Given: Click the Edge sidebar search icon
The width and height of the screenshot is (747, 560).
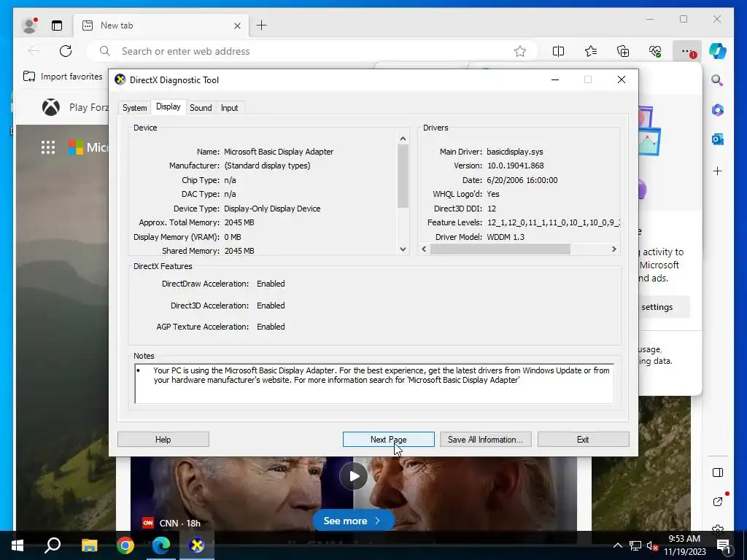Looking at the screenshot, I should point(718,80).
